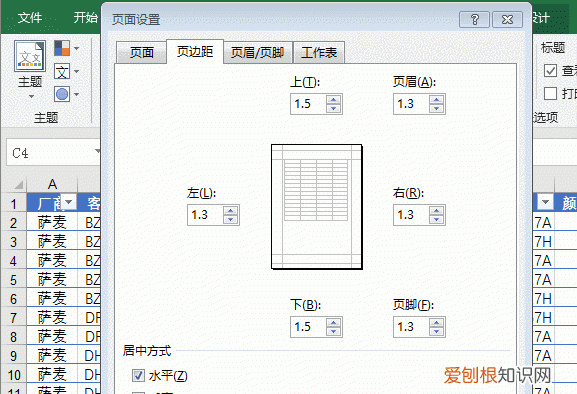Select row 6 header
The height and width of the screenshot is (394, 577).
tap(13, 298)
